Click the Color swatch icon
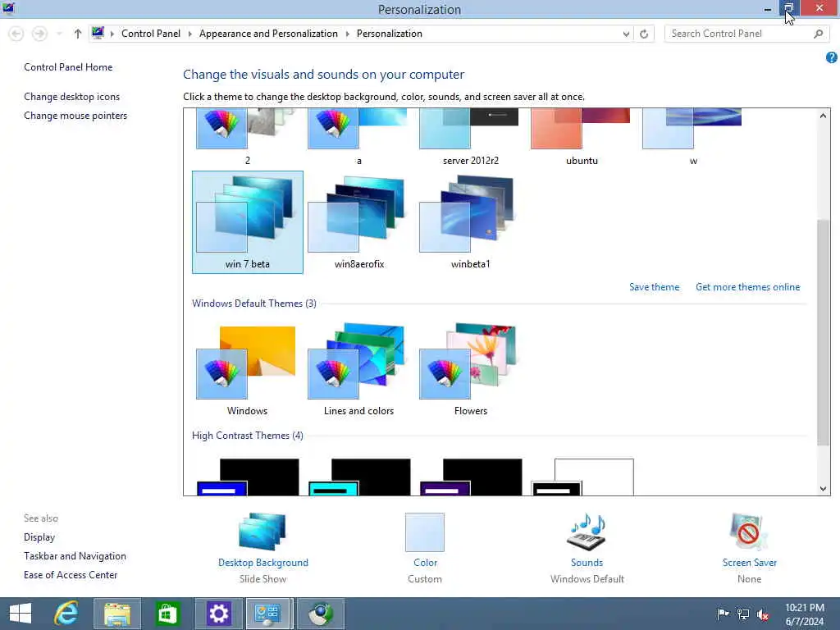The height and width of the screenshot is (630, 840). (x=425, y=532)
